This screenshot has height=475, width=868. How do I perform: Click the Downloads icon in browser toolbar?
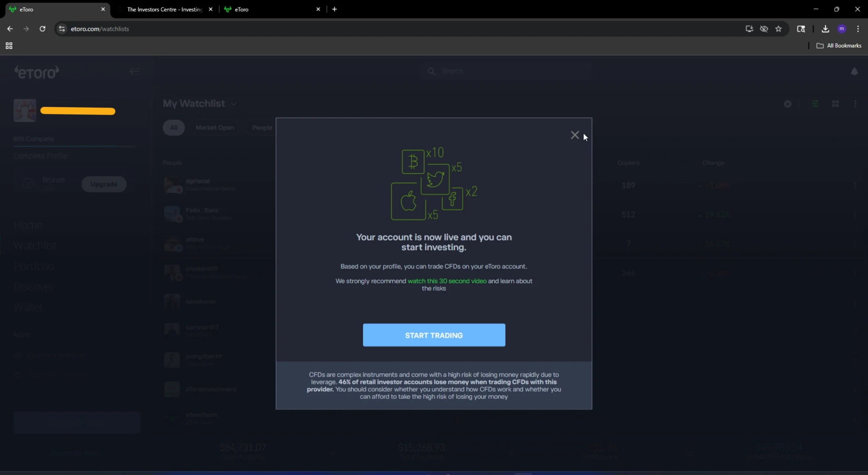(825, 29)
